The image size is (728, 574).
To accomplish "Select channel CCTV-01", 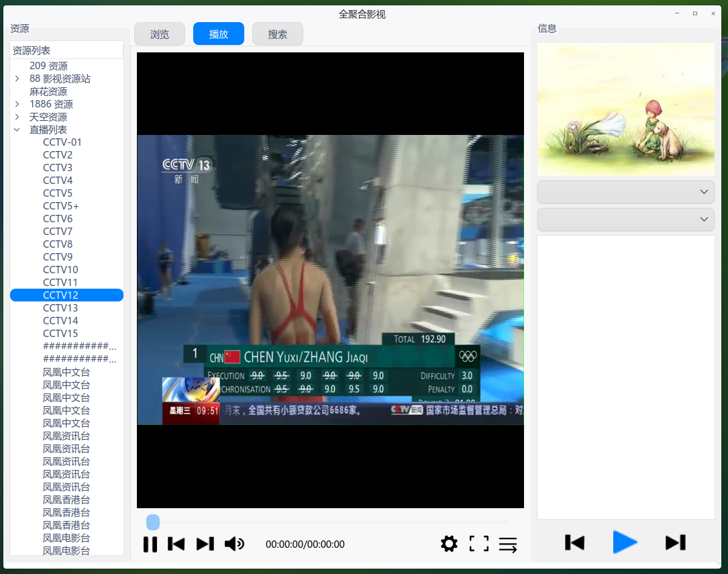I will pyautogui.click(x=62, y=142).
